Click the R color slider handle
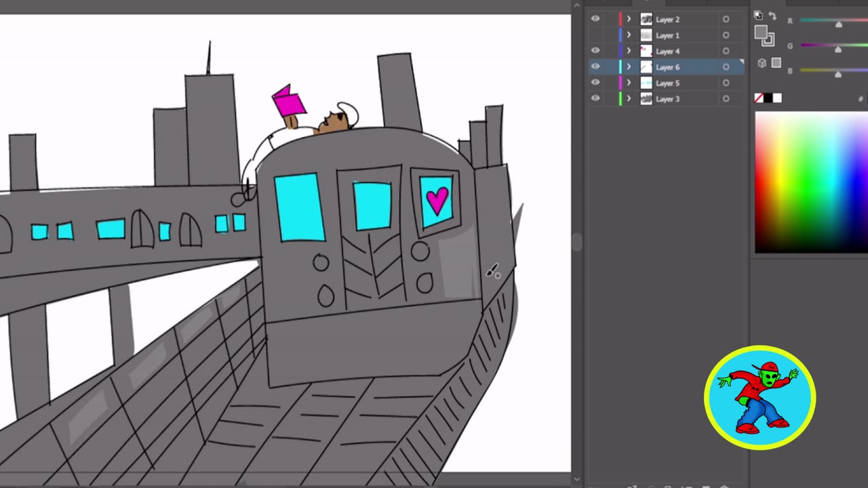Viewport: 868px width, 488px height. [839, 25]
